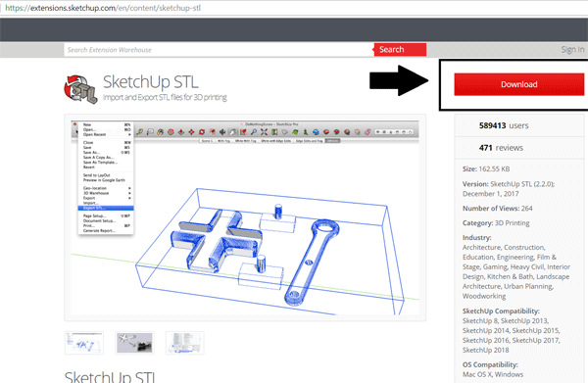Click the "SketchUp STL (2.2.0)" version text
588x383 pixels.
click(x=522, y=184)
